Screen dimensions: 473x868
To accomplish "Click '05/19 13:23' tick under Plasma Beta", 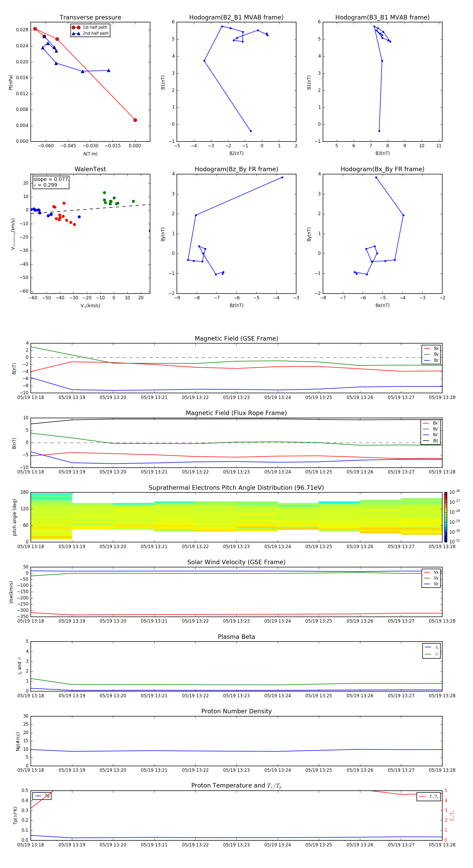I will click(236, 695).
